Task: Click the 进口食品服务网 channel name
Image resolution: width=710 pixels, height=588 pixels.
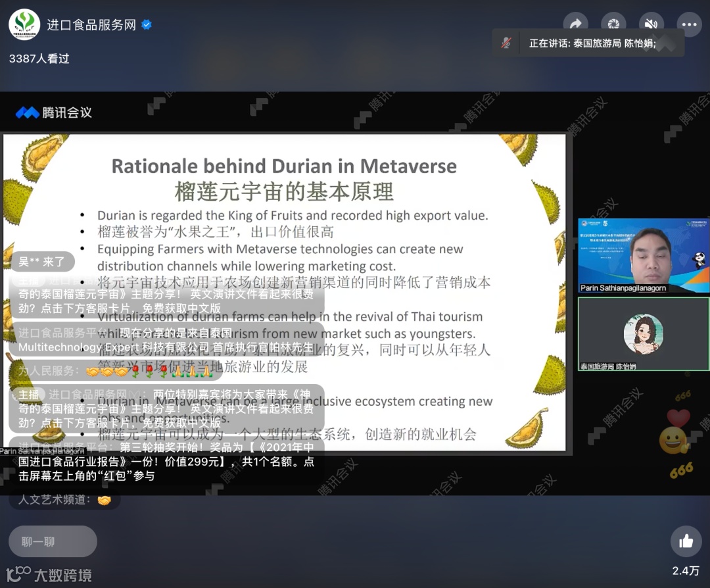Action: point(91,25)
